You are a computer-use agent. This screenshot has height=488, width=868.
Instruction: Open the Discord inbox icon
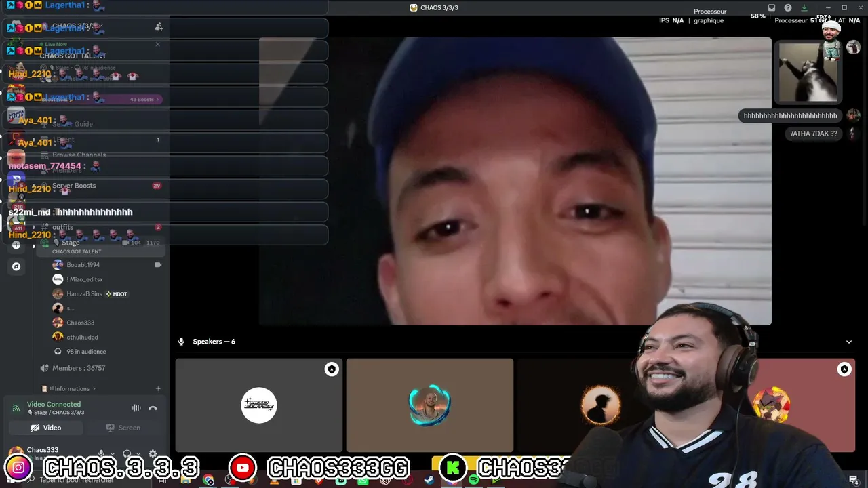tap(772, 7)
